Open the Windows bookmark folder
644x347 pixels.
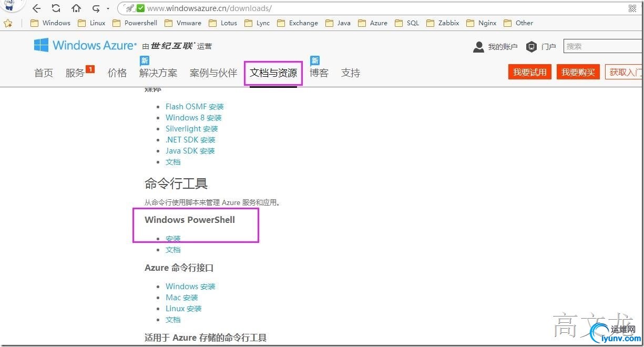pos(50,23)
